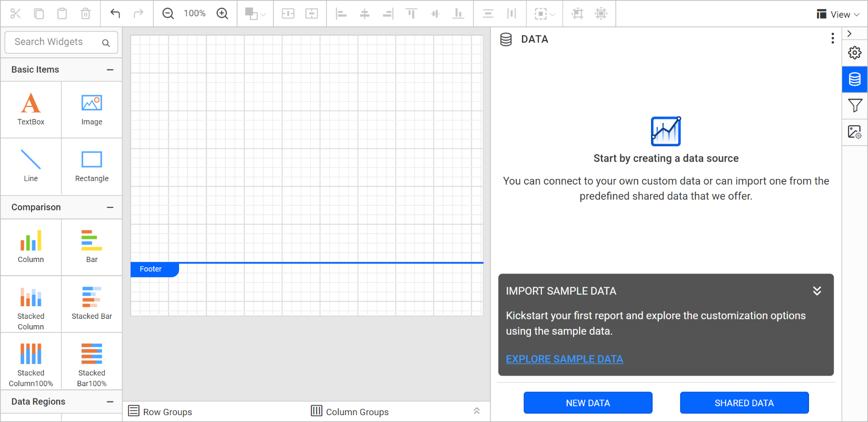Switch to the Data panel tab
The height and width of the screenshot is (422, 868).
coord(854,79)
